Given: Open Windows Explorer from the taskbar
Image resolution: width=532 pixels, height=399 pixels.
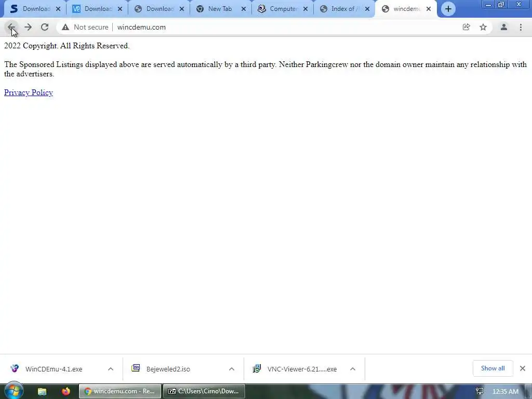Looking at the screenshot, I should click(x=42, y=391).
